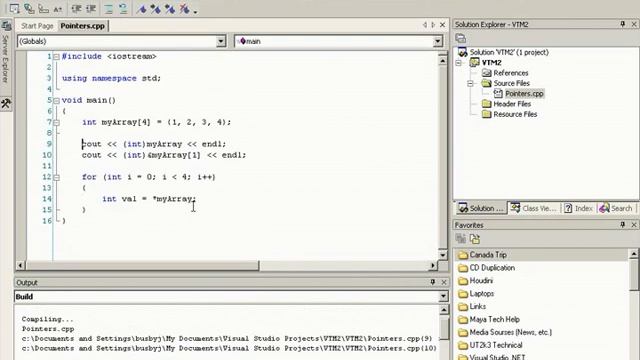
Task: Click the Organize Favorites toolbar icon
Action: (475, 239)
